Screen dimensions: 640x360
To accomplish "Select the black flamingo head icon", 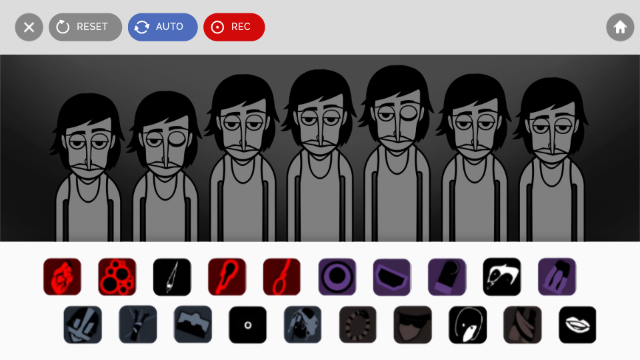I will (468, 324).
